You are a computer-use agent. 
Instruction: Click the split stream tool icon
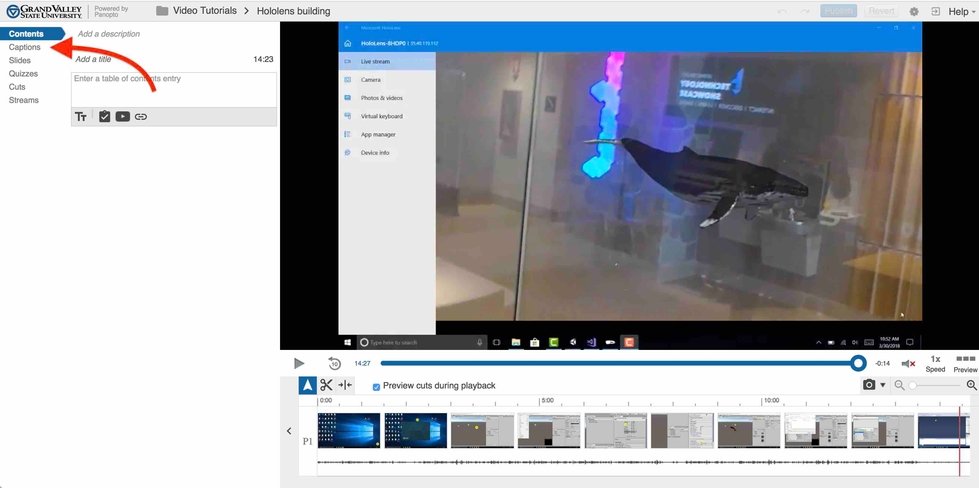345,385
